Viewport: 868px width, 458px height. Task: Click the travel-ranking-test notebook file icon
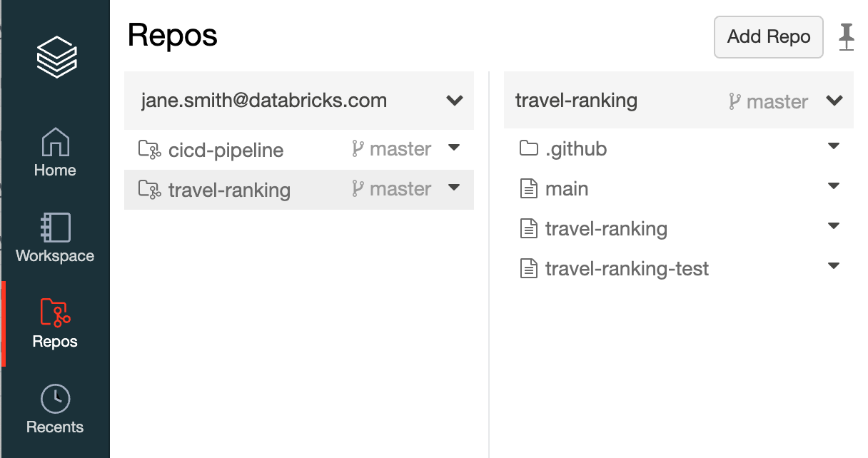[528, 268]
